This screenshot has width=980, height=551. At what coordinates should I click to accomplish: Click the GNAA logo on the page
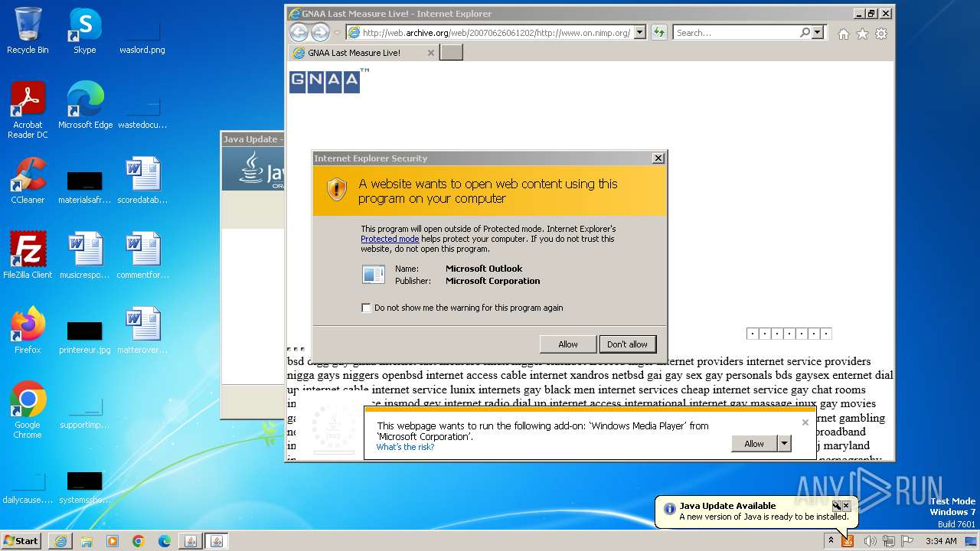[x=329, y=80]
